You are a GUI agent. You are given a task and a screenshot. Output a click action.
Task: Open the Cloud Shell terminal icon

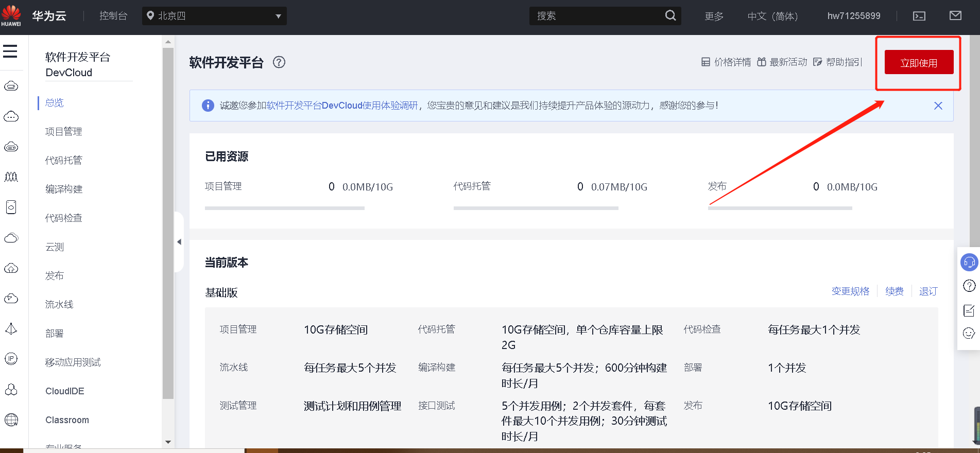coord(919,16)
